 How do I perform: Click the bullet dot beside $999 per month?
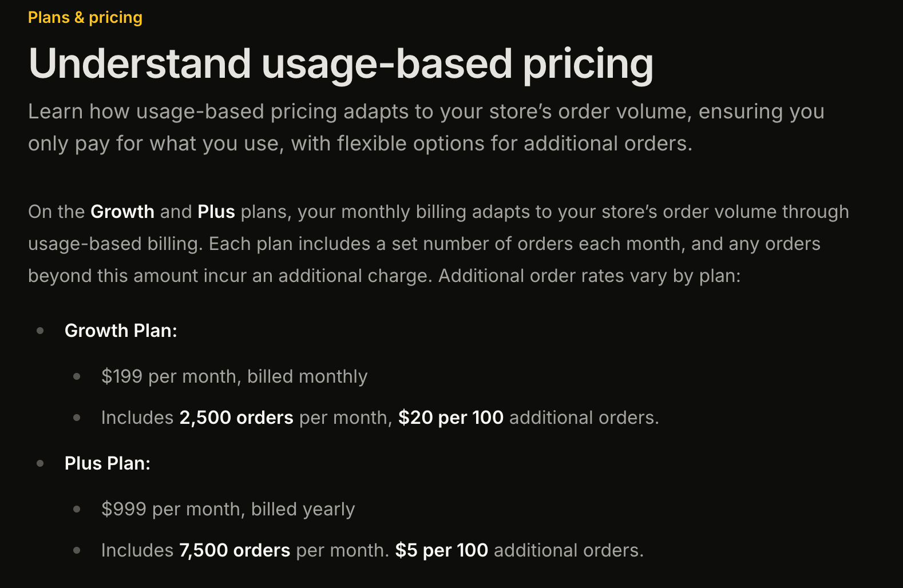tap(77, 509)
